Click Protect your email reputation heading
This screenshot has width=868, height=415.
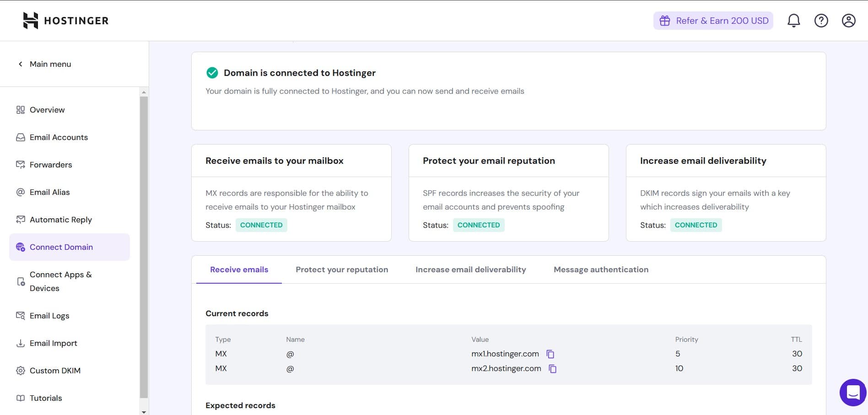coord(489,161)
